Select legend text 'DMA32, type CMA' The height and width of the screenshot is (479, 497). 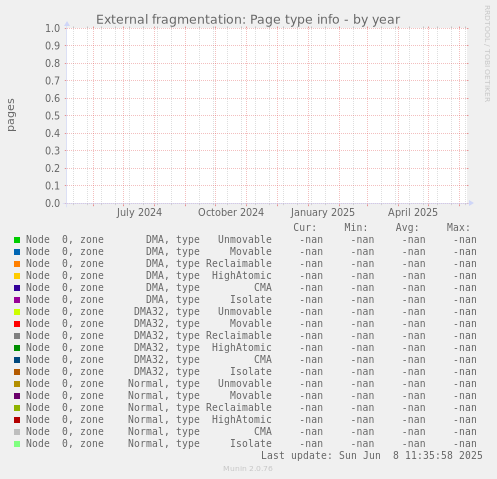point(203,360)
